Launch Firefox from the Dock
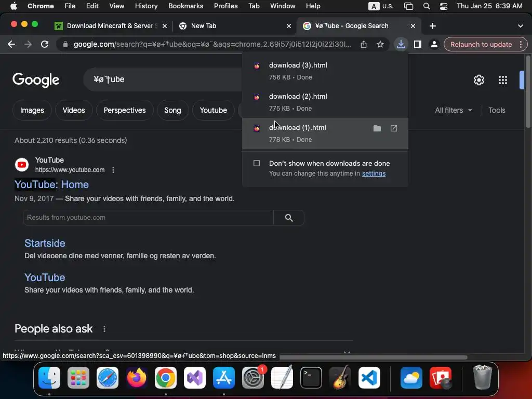The image size is (532, 399). click(x=137, y=378)
